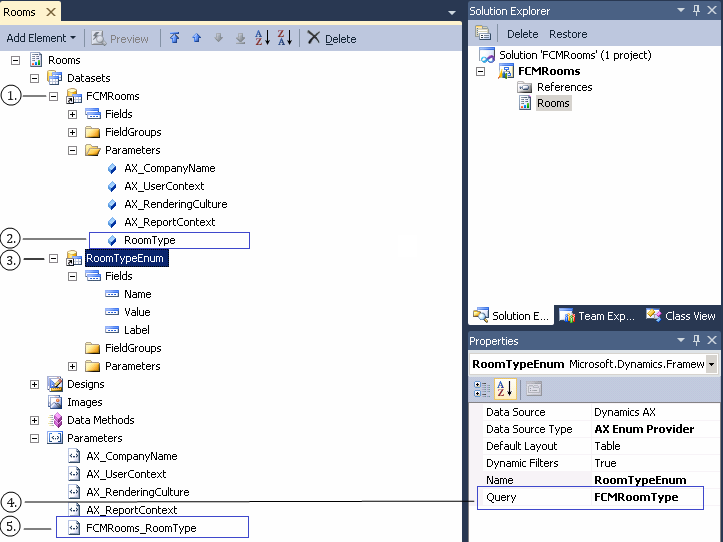Select the RoomTypeEnum dataset
This screenshot has height=542, width=723.
pos(125,258)
